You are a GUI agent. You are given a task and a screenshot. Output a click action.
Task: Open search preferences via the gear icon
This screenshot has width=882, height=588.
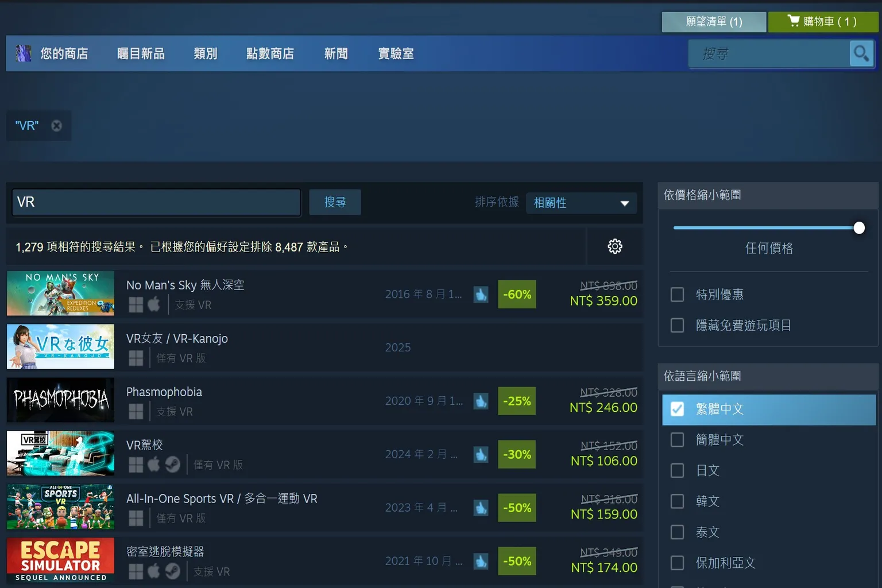point(615,246)
